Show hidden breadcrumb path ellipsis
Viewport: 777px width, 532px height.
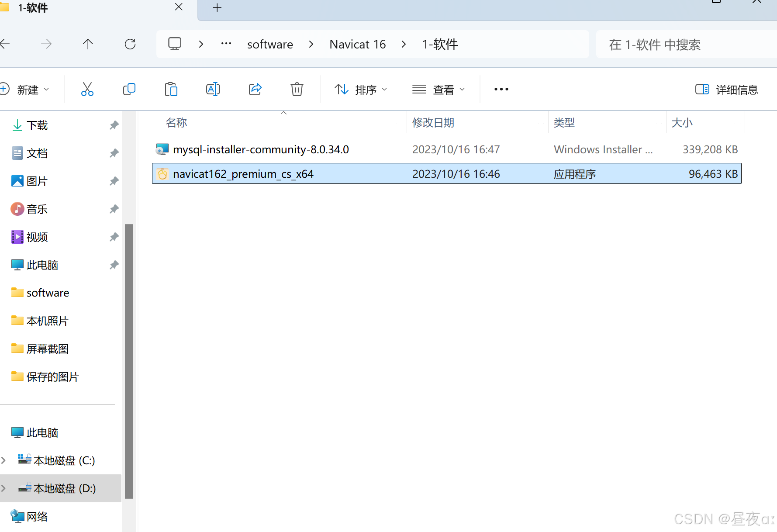click(x=226, y=43)
